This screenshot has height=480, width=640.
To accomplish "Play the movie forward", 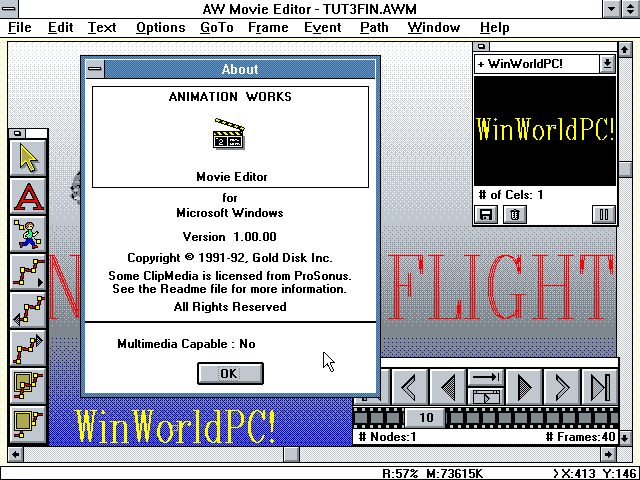I will pyautogui.click(x=524, y=387).
